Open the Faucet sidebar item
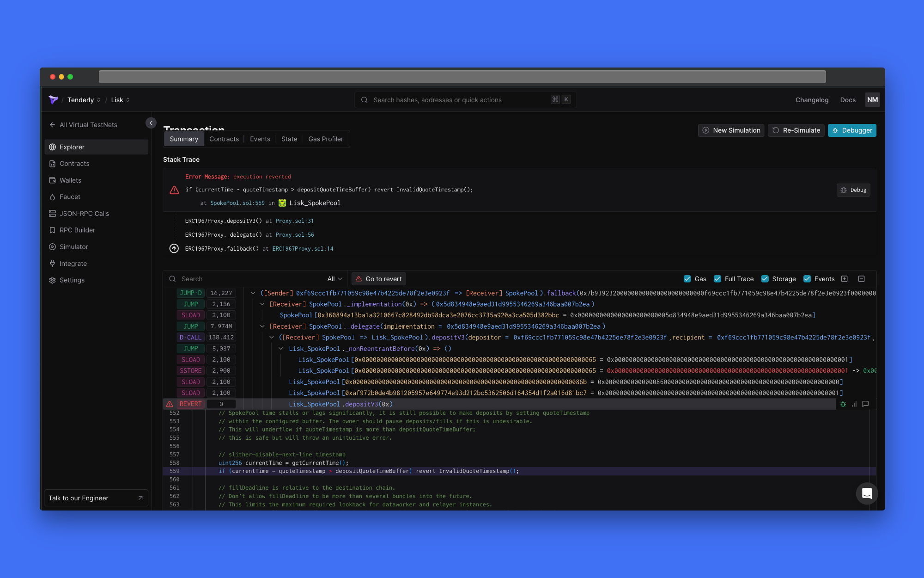 point(70,197)
